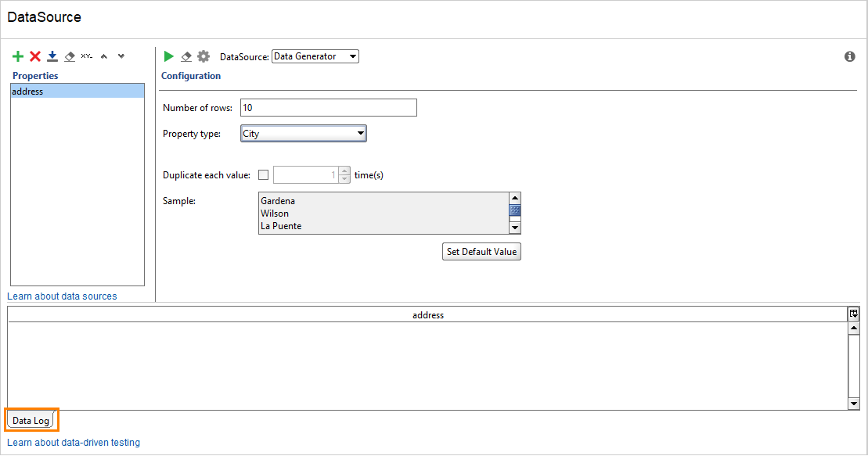Select the address property in list
The height and width of the screenshot is (456, 868).
(x=77, y=92)
